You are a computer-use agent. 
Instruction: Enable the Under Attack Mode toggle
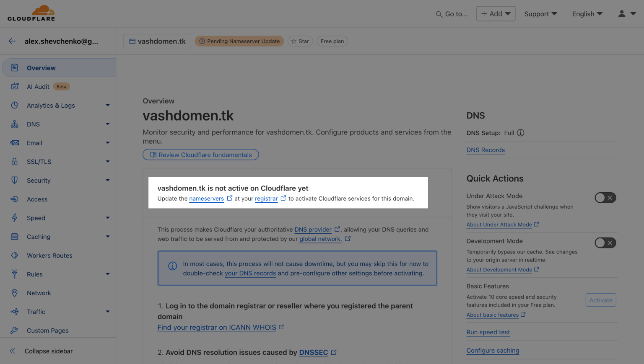(x=605, y=198)
